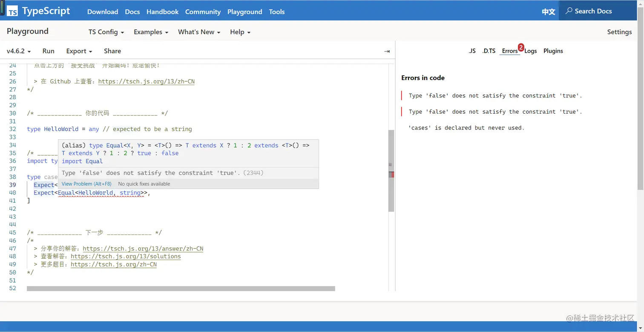The height and width of the screenshot is (332, 644).
Task: Click the Share button
Action: point(112,51)
